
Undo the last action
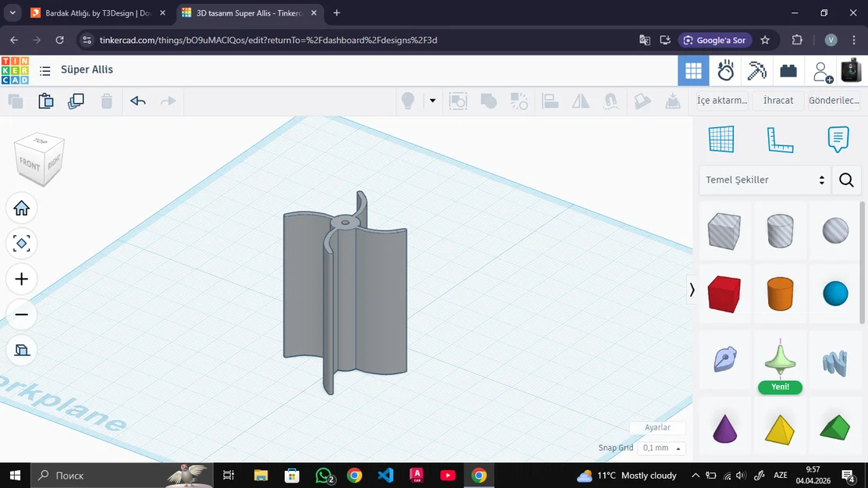click(138, 102)
